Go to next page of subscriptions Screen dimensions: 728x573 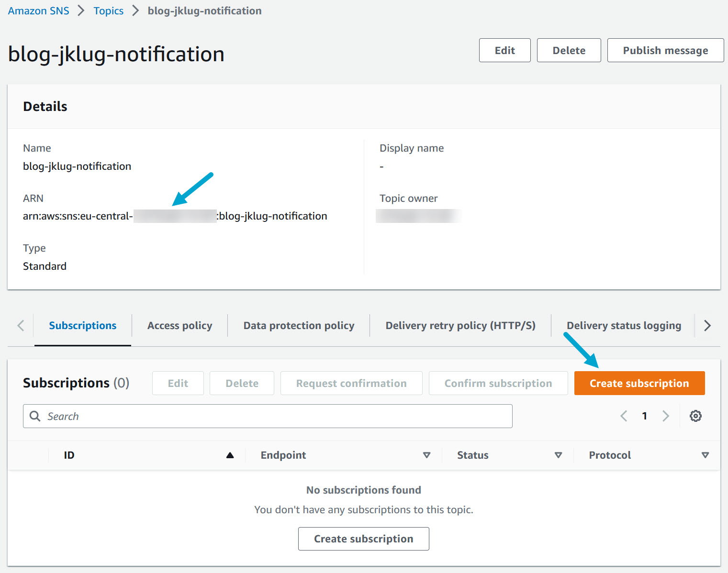point(665,416)
